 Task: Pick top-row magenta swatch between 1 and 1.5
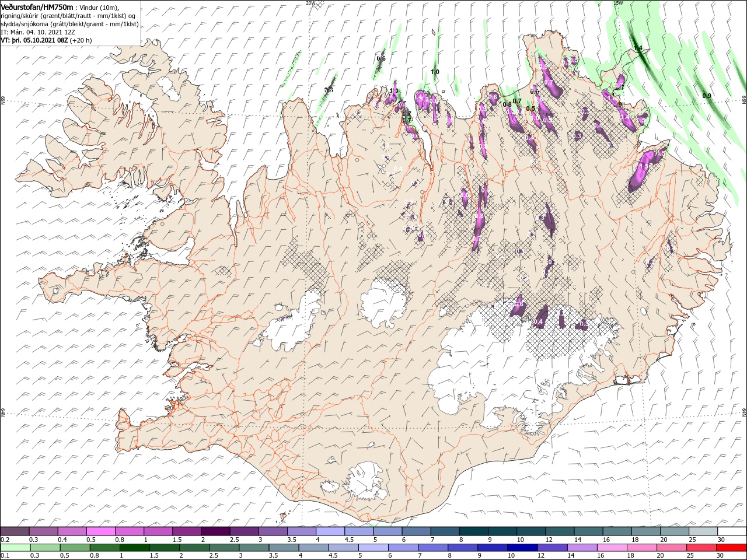point(158,531)
